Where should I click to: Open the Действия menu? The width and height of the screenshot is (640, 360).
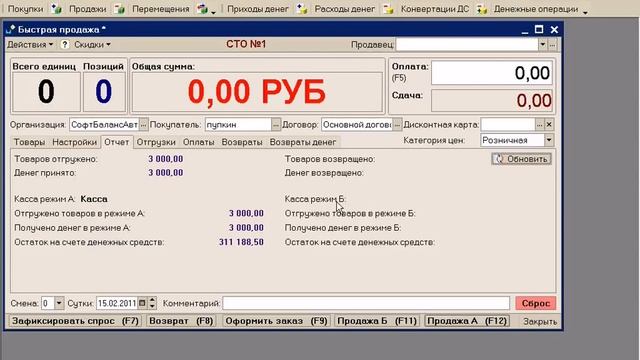(30, 44)
